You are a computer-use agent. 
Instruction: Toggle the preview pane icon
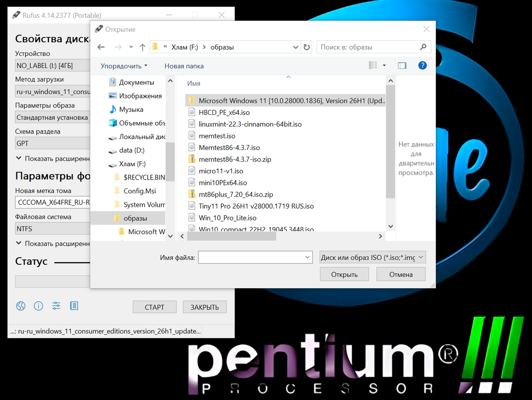pyautogui.click(x=402, y=66)
